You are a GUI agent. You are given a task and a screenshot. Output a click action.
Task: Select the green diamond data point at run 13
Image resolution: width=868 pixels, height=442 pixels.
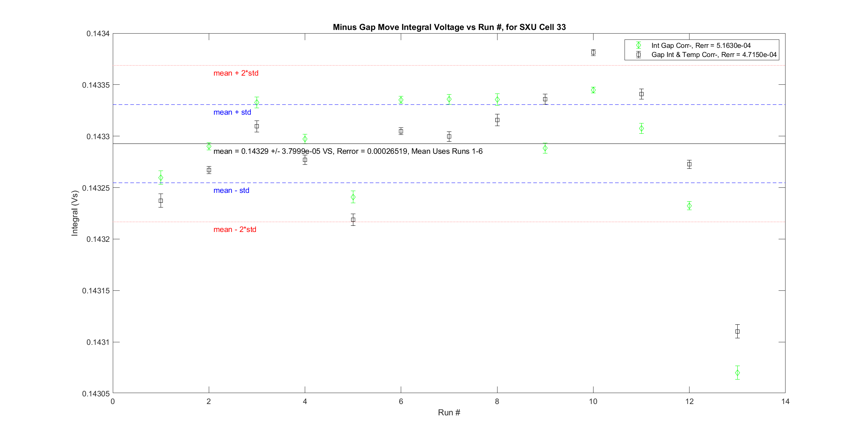click(737, 373)
